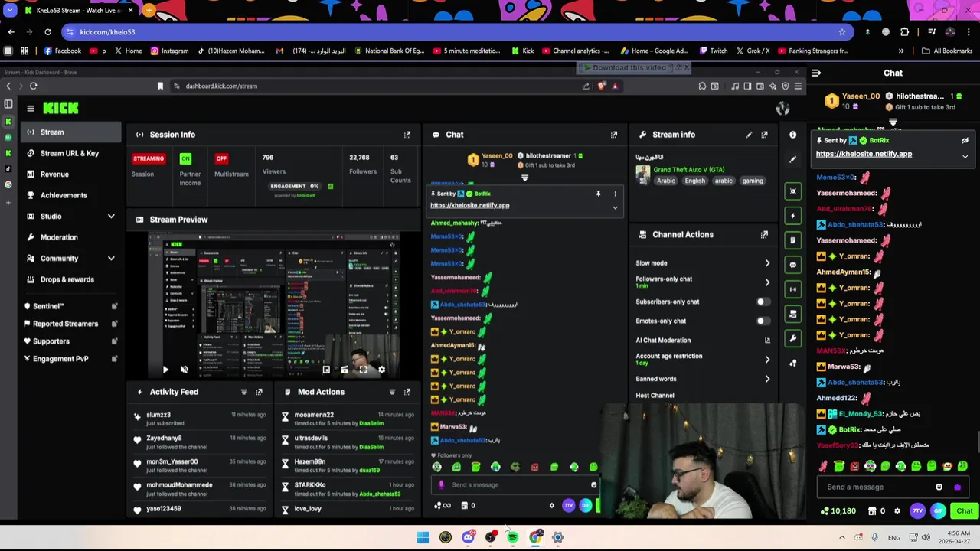Screen dimensions: 980x551
Task: Pop out the Mod Actions panel
Action: click(407, 392)
